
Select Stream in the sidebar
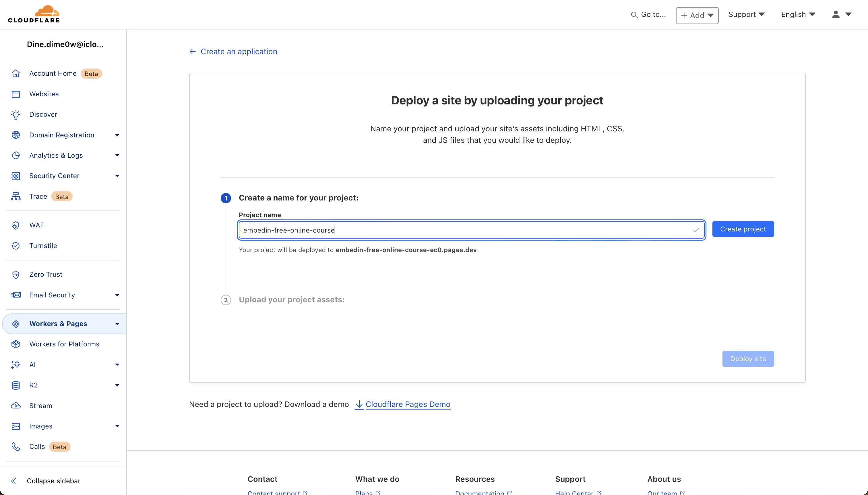tap(40, 406)
